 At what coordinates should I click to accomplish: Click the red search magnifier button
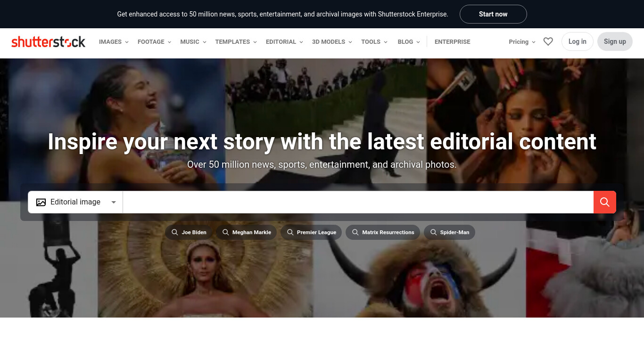605,202
